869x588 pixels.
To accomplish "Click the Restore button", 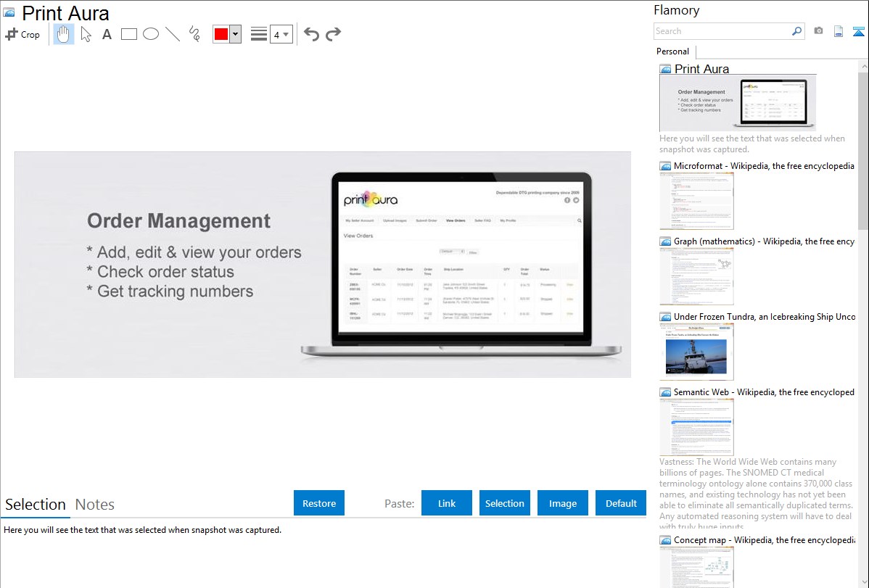I will pos(319,503).
